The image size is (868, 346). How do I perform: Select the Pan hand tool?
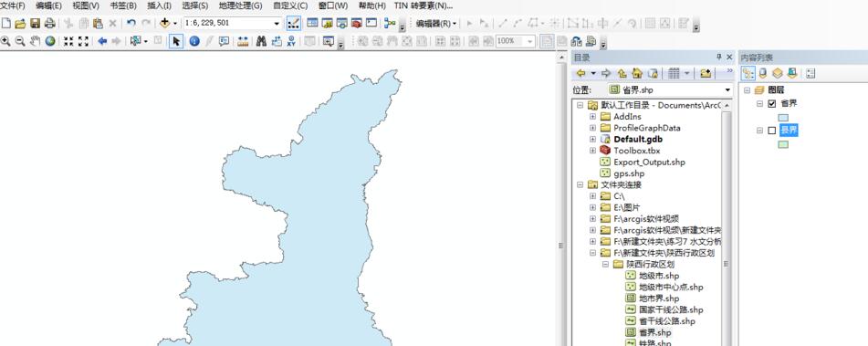35,41
